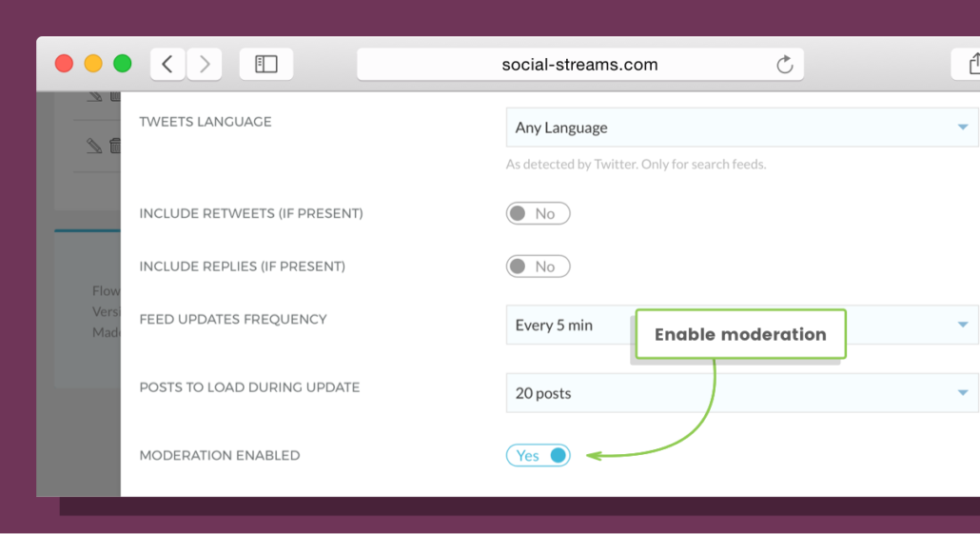Click the Enable moderation callout

pos(740,334)
